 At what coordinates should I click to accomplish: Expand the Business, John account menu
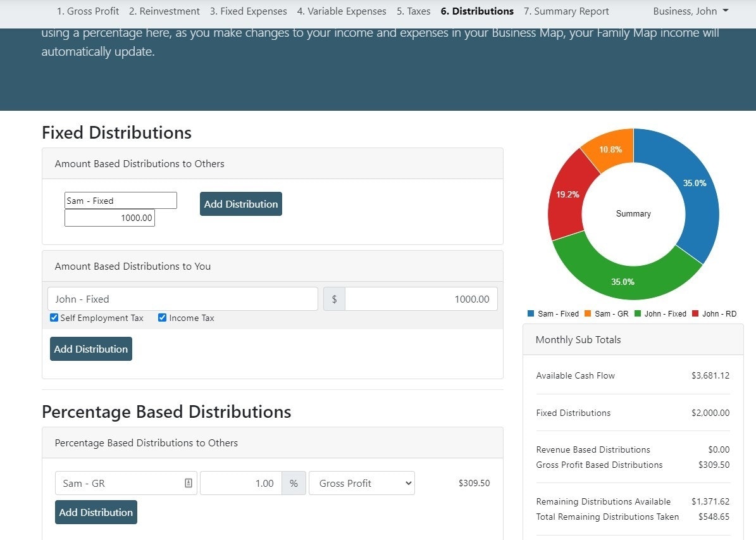pos(690,11)
